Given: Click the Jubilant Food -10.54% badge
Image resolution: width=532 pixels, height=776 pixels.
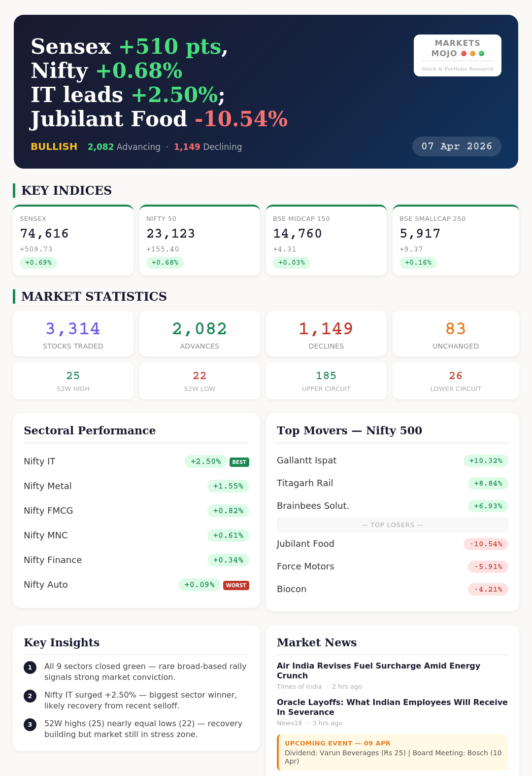Looking at the screenshot, I should pos(486,544).
